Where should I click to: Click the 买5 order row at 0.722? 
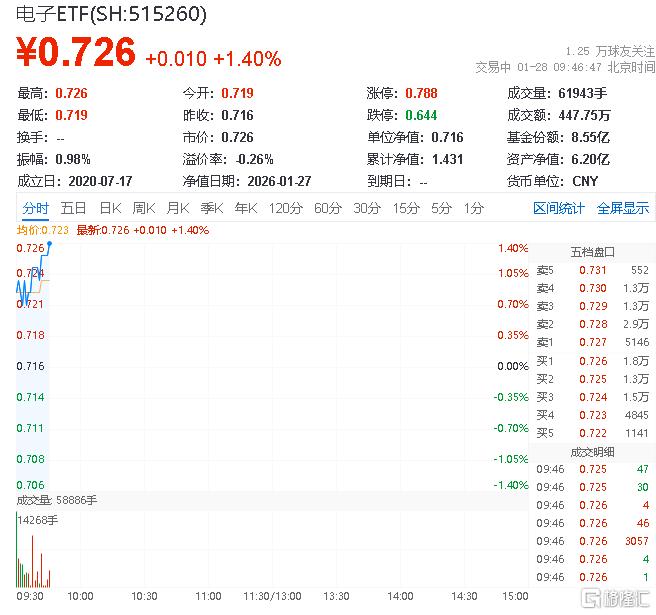tap(592, 433)
